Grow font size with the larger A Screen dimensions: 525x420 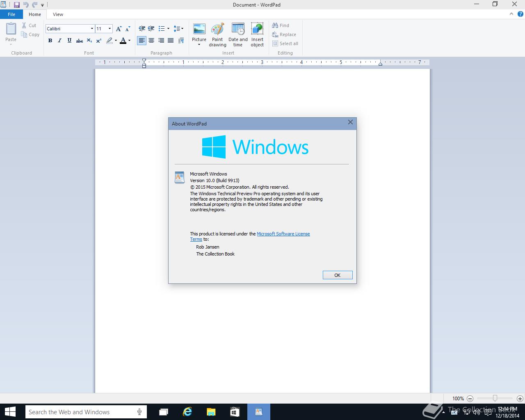[x=119, y=29]
